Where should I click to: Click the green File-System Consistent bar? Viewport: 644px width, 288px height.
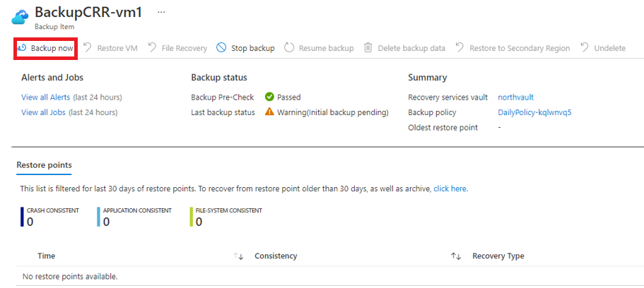(x=192, y=217)
